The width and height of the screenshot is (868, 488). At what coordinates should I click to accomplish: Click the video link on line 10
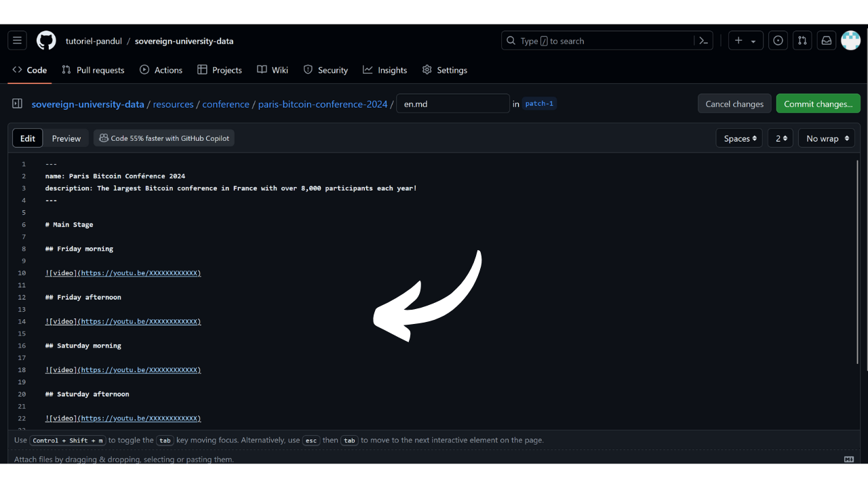[x=123, y=273]
